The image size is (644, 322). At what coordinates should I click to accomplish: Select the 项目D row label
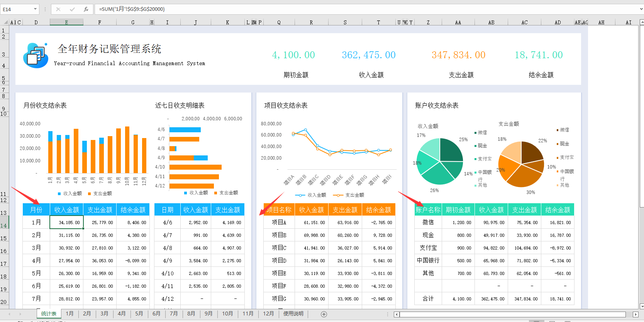(279, 261)
